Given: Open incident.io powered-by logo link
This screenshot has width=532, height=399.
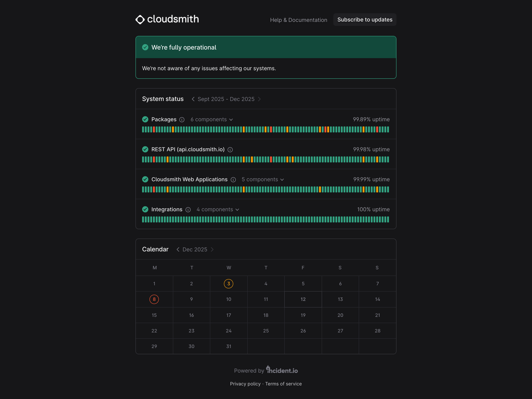Looking at the screenshot, I should 282,370.
